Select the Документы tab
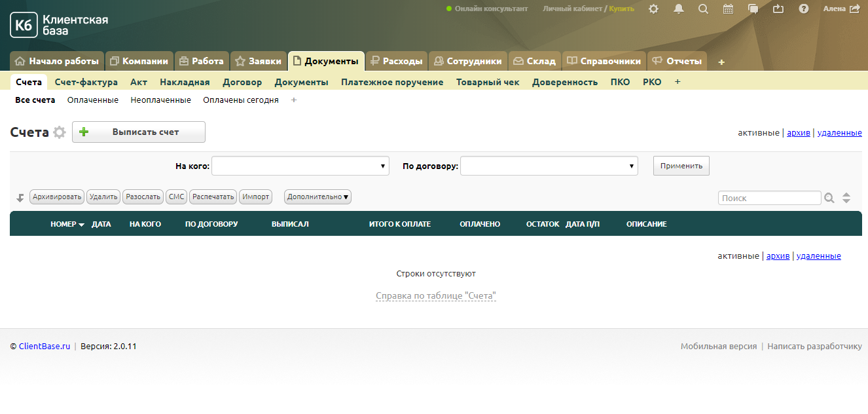The width and height of the screenshot is (868, 414). pyautogui.click(x=326, y=61)
